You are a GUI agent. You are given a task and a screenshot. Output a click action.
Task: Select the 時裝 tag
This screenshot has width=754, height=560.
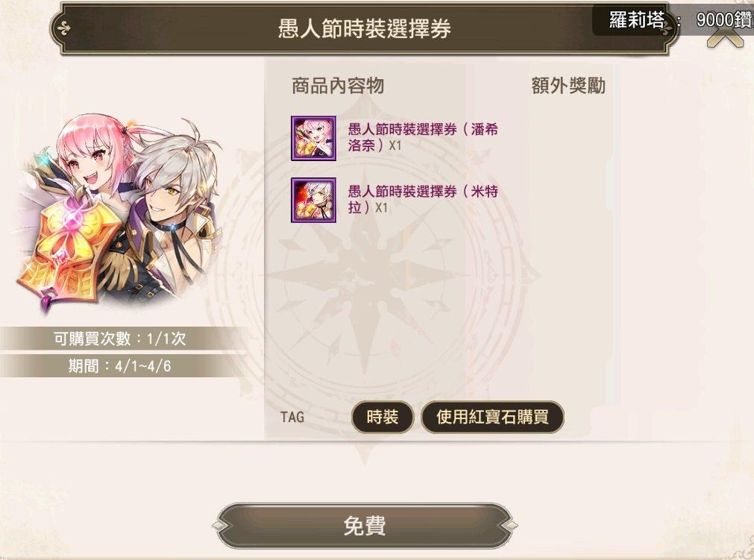pos(383,417)
